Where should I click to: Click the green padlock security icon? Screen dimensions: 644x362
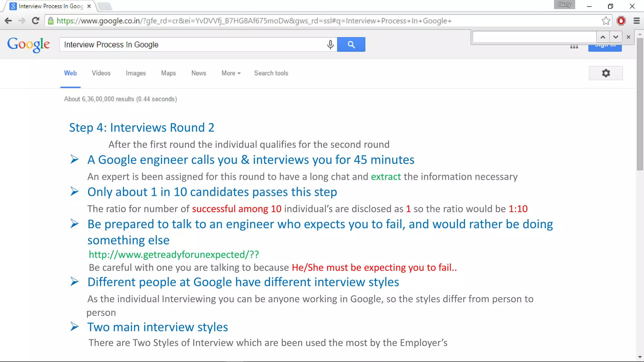pos(51,21)
